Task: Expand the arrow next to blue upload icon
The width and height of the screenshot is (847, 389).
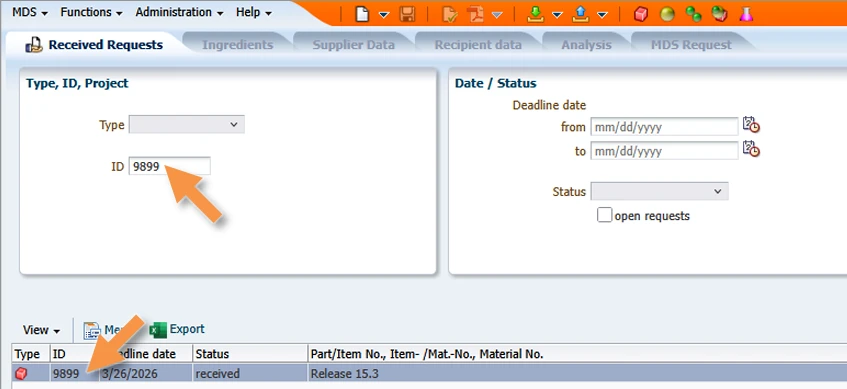Action: tap(602, 15)
